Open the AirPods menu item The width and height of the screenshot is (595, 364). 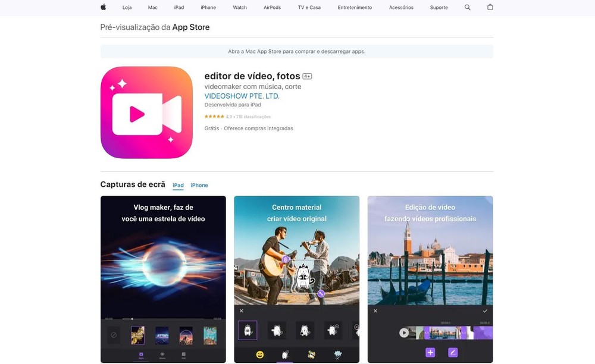coord(272,8)
